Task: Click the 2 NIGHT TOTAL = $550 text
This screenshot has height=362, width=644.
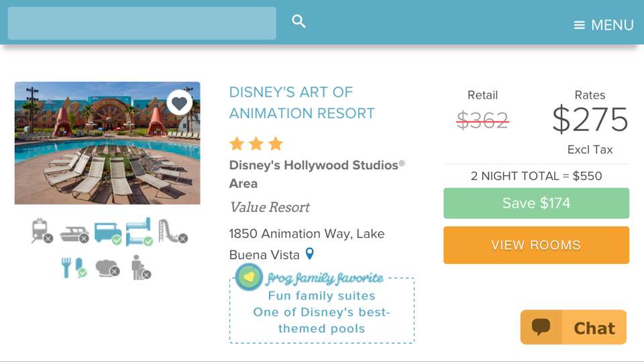Action: (537, 176)
